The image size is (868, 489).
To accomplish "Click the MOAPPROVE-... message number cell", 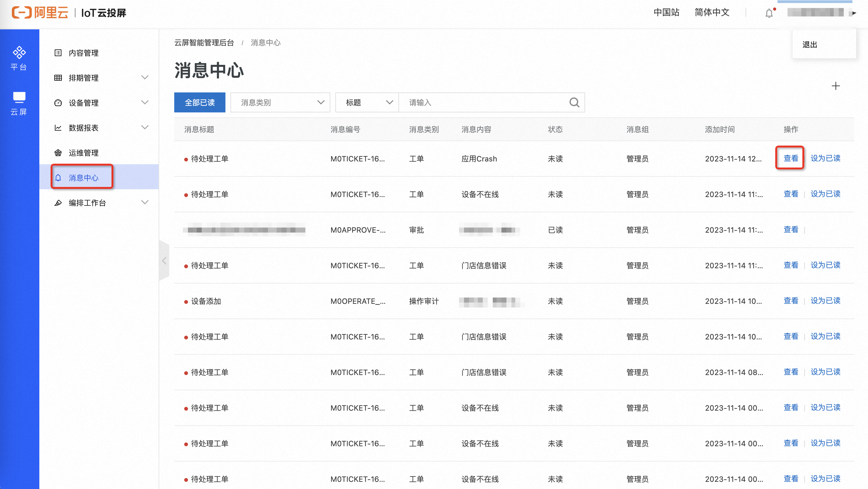I will 358,230.
